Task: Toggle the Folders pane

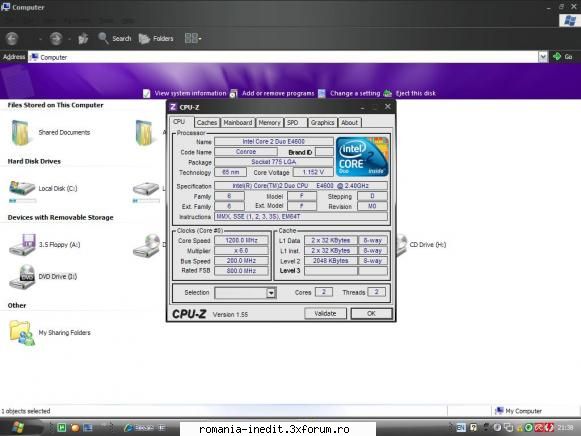Action: pyautogui.click(x=156, y=39)
